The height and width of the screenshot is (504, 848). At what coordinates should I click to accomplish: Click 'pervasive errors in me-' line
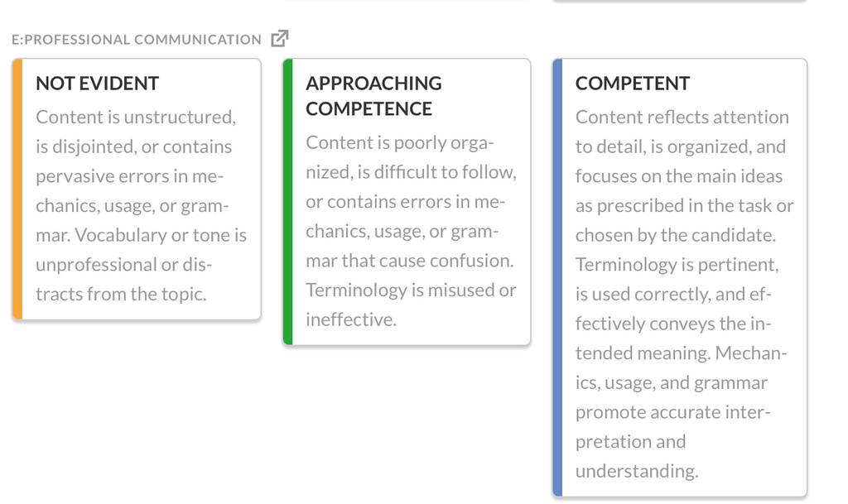point(130,176)
